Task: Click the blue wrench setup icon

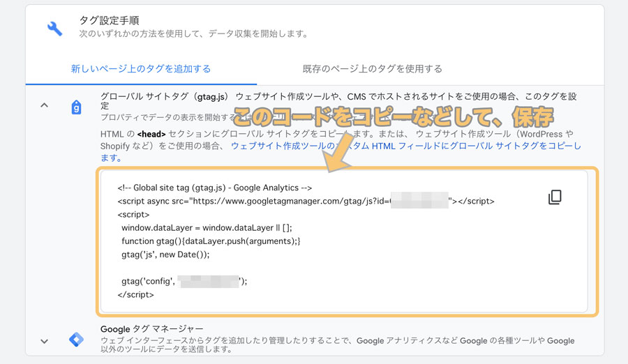Action: tap(55, 29)
